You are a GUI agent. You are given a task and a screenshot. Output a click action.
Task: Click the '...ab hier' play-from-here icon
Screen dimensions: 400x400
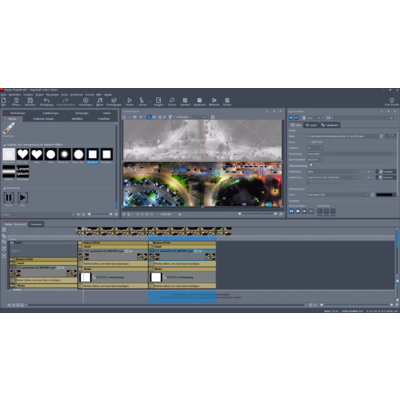point(142,101)
